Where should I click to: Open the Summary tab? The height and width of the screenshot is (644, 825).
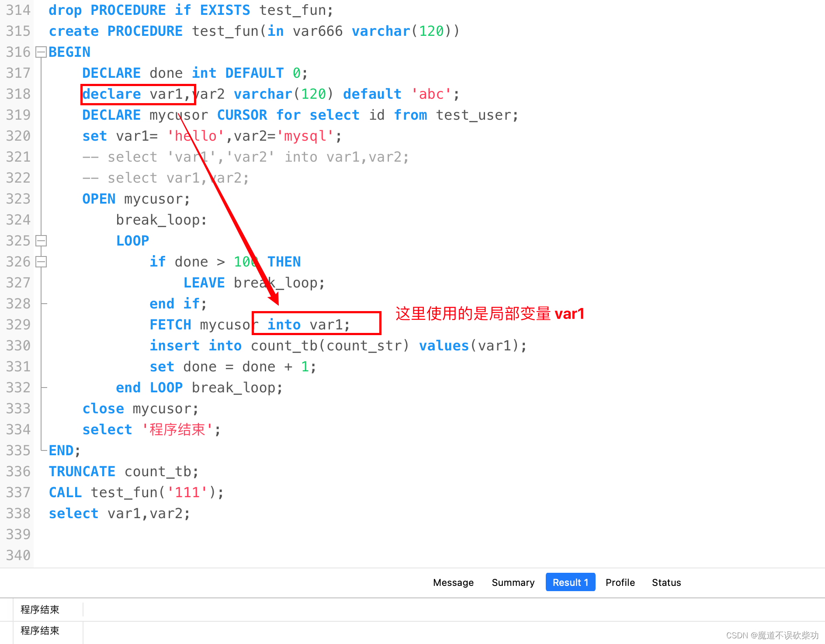coord(513,582)
